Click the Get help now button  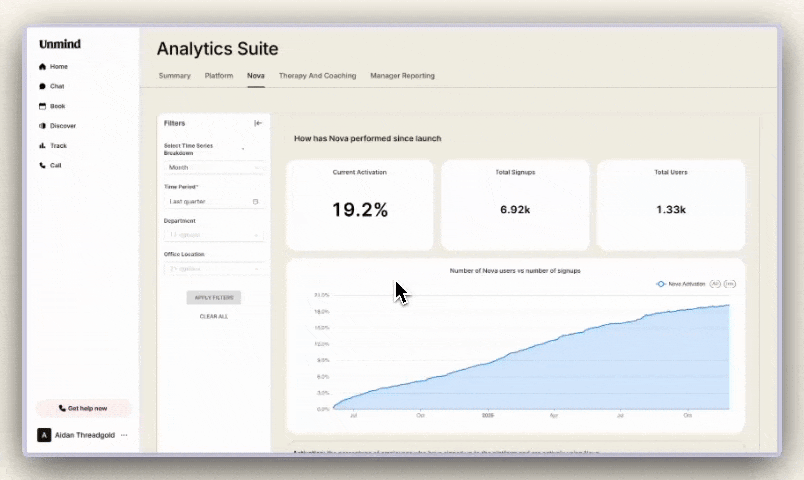[x=83, y=408]
